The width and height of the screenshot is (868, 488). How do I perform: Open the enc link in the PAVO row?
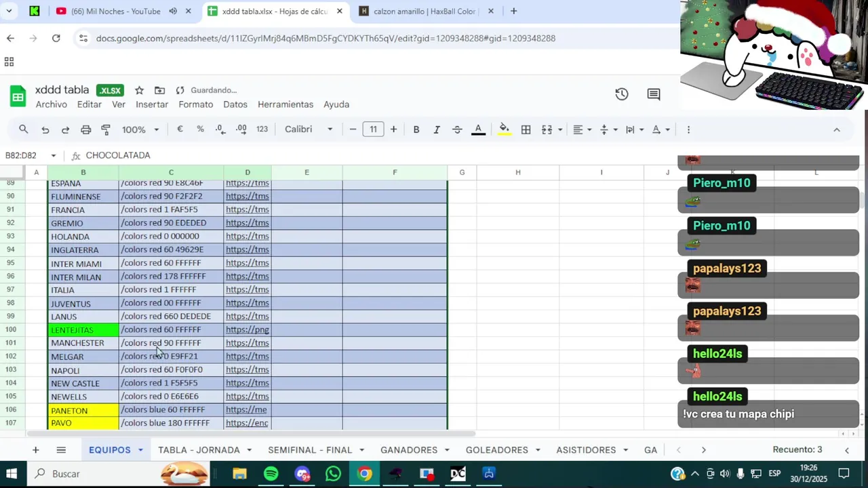click(x=248, y=423)
